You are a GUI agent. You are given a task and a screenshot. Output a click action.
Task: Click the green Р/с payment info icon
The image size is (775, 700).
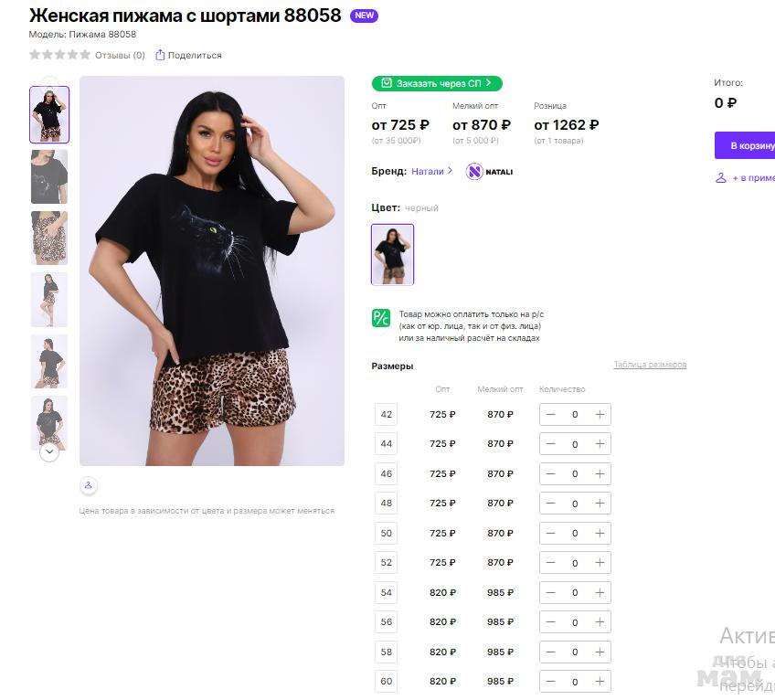(380, 318)
